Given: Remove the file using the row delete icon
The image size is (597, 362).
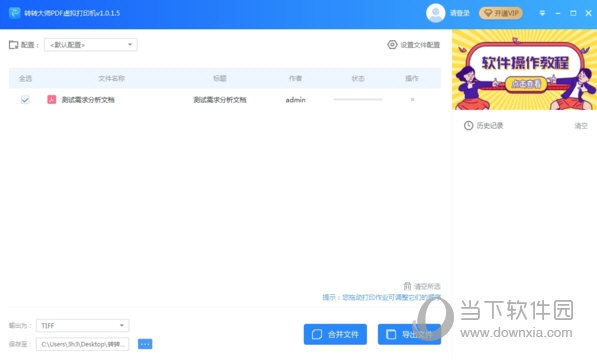Looking at the screenshot, I should pyautogui.click(x=412, y=100).
